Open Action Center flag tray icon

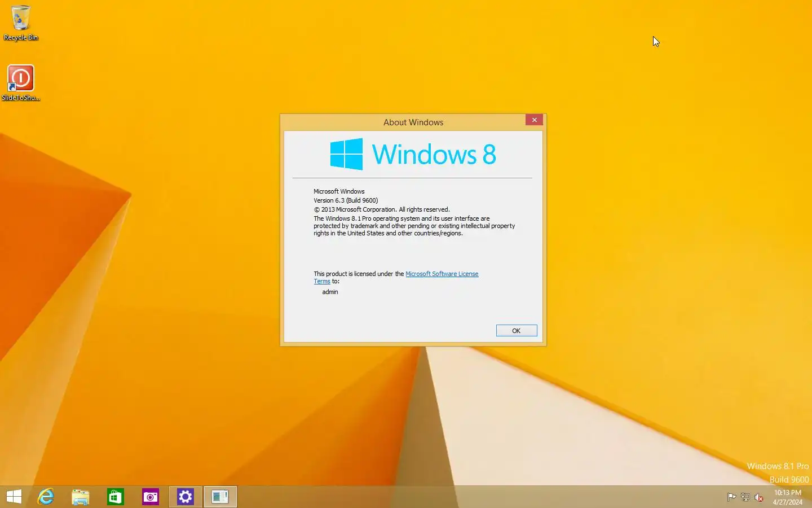731,497
